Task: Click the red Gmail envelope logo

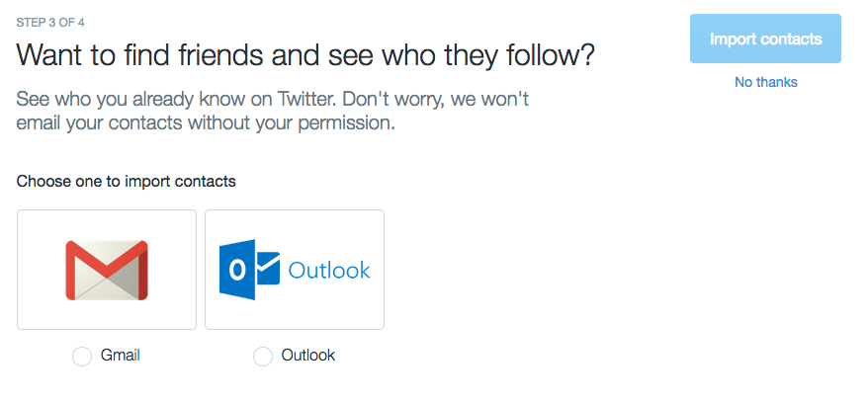Action: (107, 270)
